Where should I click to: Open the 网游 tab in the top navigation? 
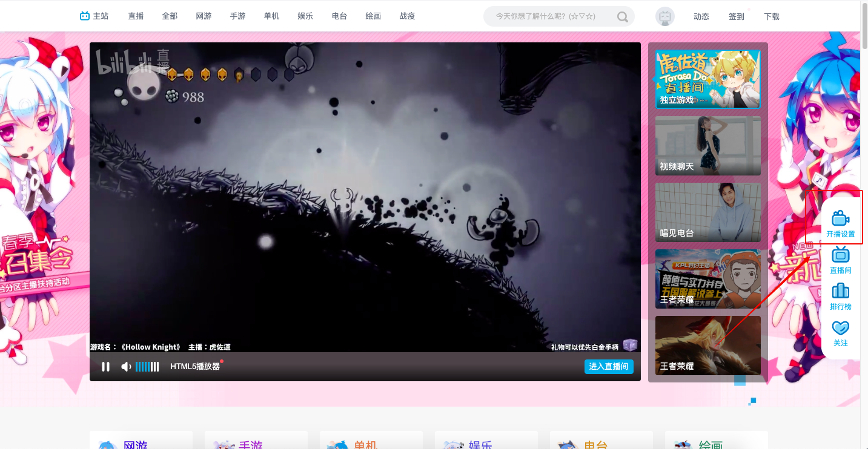204,16
